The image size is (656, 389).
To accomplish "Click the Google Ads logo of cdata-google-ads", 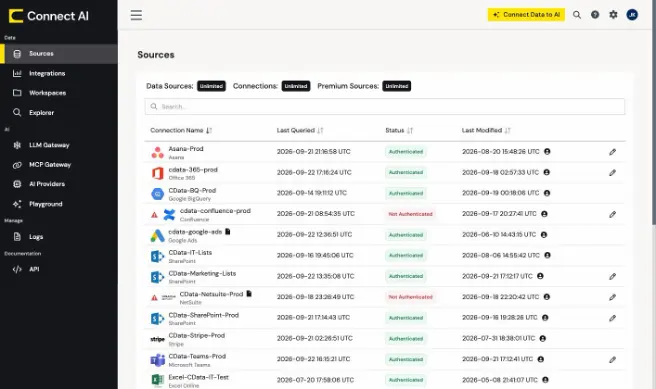I will coord(157,235).
